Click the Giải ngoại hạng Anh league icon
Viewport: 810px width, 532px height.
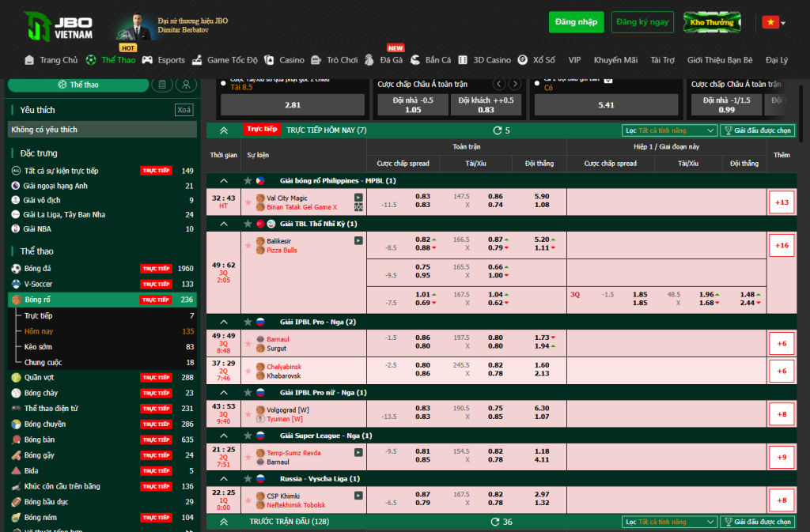pos(16,186)
